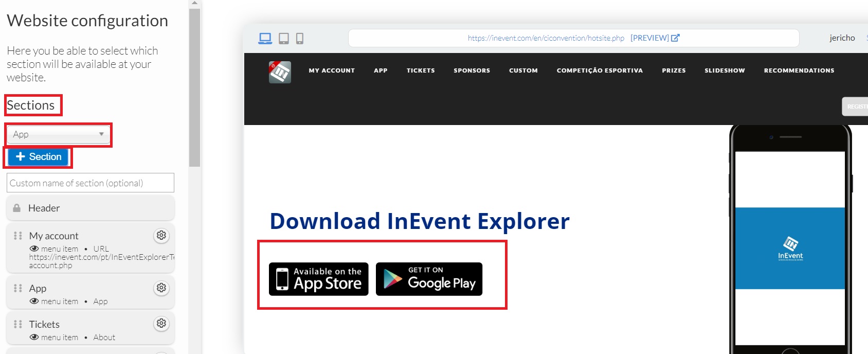Grab drag handle of App section
The height and width of the screenshot is (354, 868).
click(18, 288)
